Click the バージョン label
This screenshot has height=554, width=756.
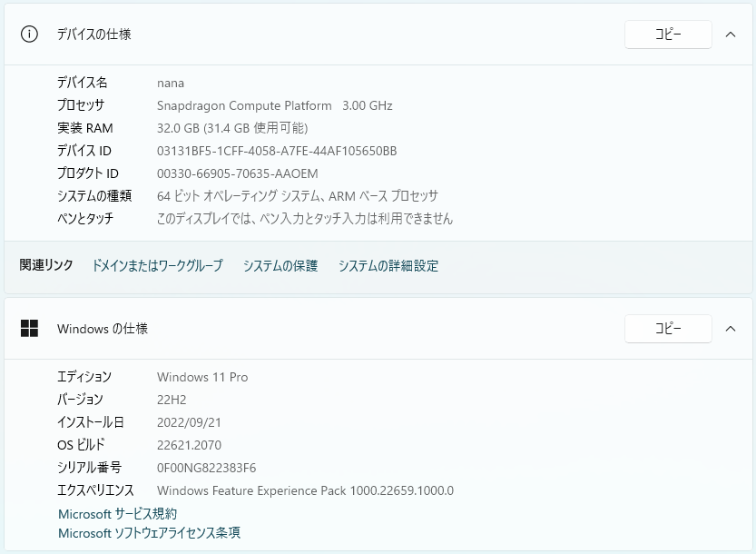click(80, 400)
